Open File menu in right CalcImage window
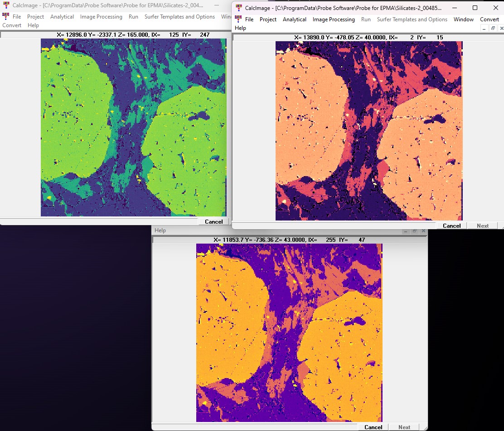Image resolution: width=504 pixels, height=431 pixels. click(x=249, y=19)
